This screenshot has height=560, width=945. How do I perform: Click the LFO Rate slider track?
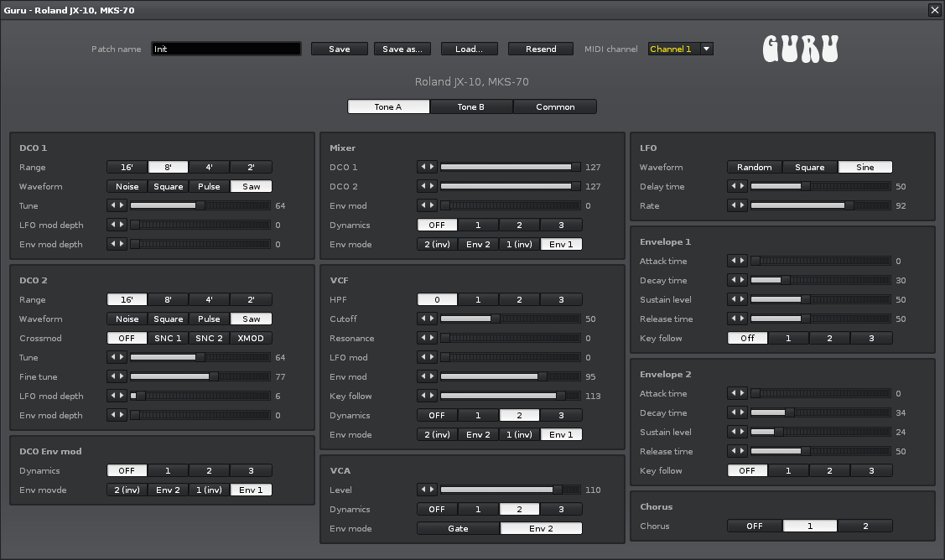pyautogui.click(x=821, y=205)
